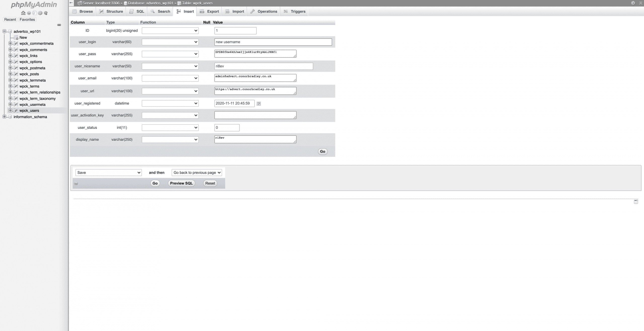Switch to the Structure tab
The image size is (644, 331).
111,11
